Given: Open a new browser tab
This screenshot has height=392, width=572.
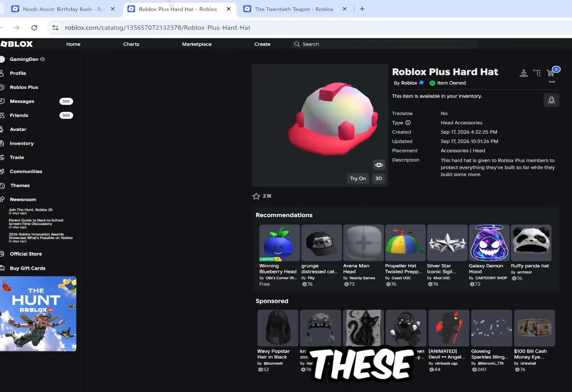Looking at the screenshot, I should pos(362,9).
